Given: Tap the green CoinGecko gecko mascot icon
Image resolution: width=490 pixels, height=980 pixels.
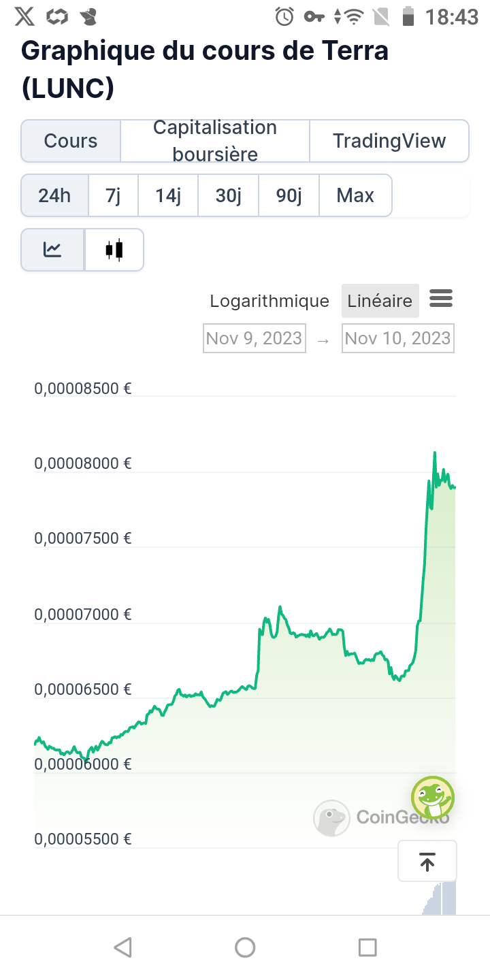Looking at the screenshot, I should pyautogui.click(x=433, y=797).
